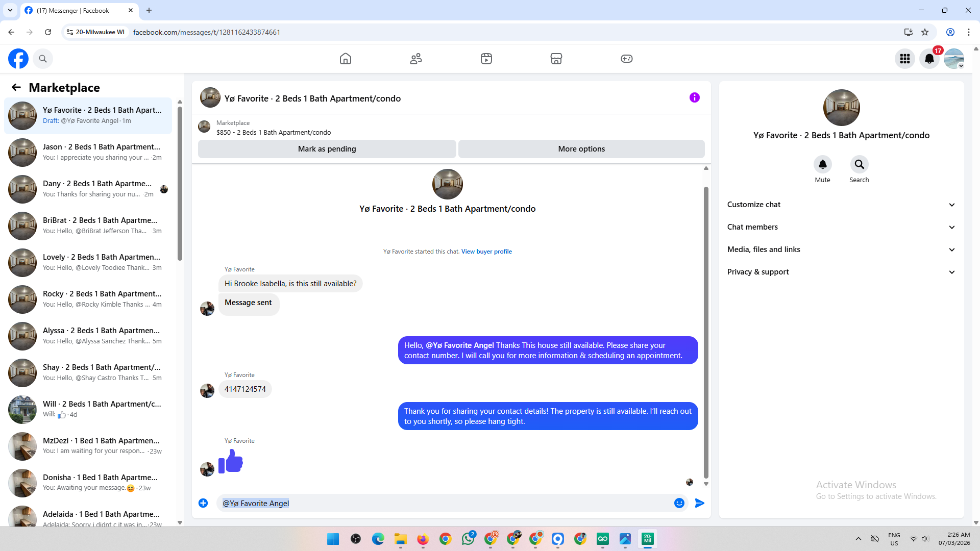Open the Video (Watch) icon
The image size is (980, 551).
point(486,59)
